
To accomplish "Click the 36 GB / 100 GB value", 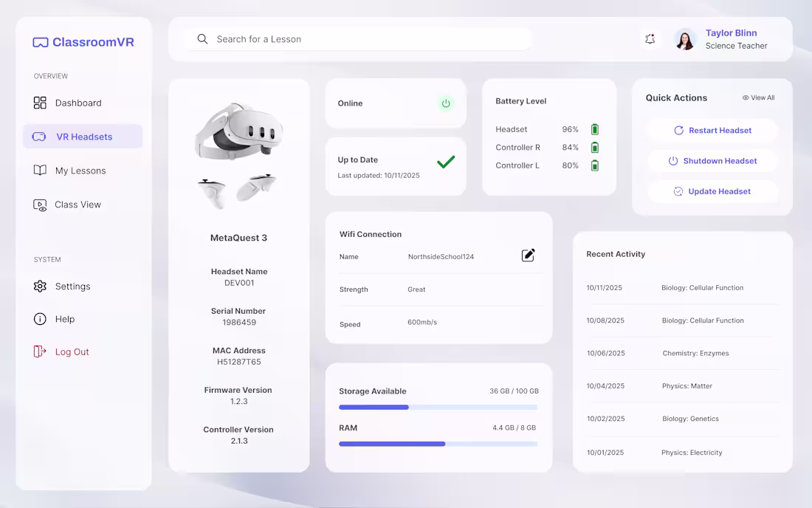I will [515, 391].
